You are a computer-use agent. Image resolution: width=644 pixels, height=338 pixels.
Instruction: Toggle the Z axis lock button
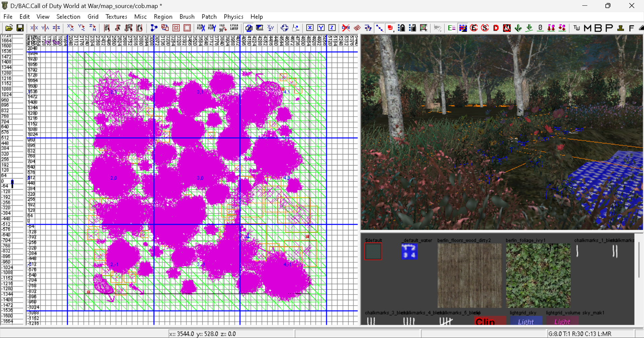(332, 28)
